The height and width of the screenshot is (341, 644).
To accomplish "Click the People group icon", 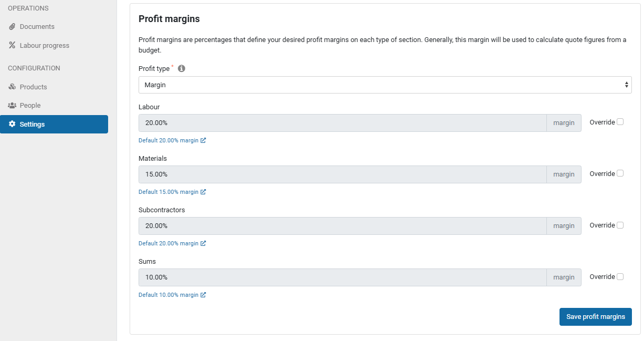I will coord(12,106).
